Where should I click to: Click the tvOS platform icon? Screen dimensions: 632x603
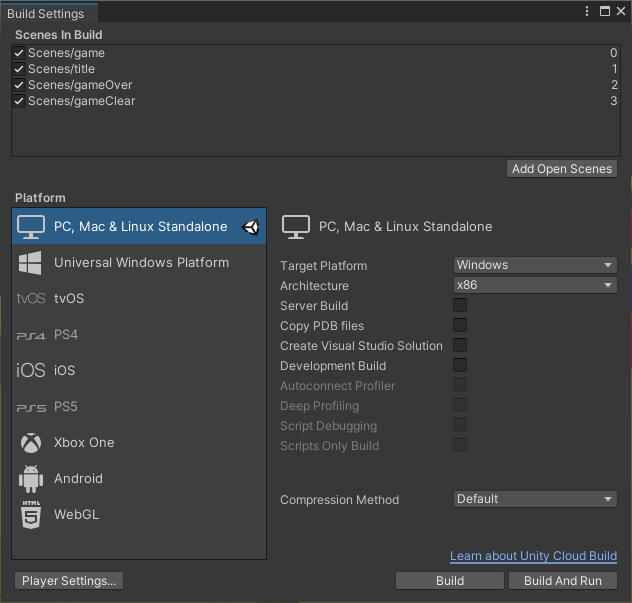click(x=31, y=299)
